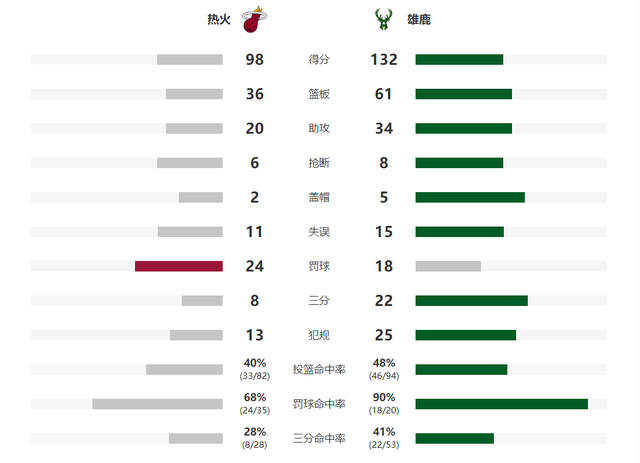The width and height of the screenshot is (640, 463).
Task: Click the 篮板 stat label
Action: (x=319, y=94)
